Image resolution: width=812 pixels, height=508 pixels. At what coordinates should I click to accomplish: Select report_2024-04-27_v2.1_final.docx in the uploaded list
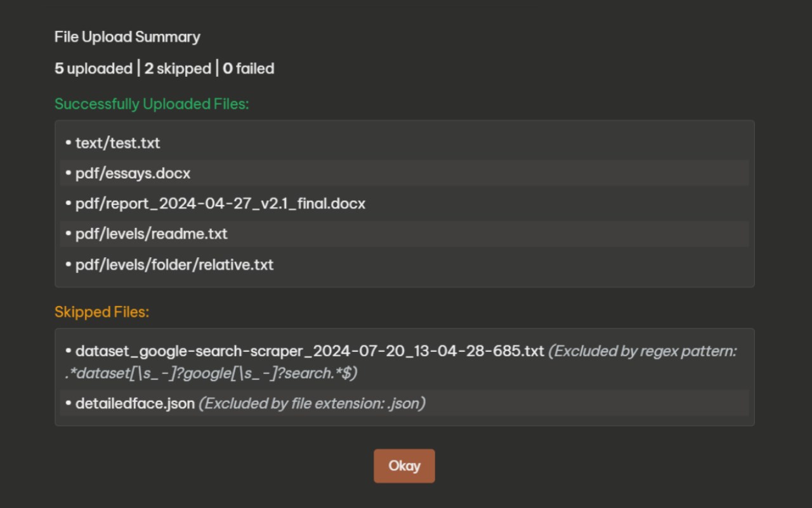(220, 204)
